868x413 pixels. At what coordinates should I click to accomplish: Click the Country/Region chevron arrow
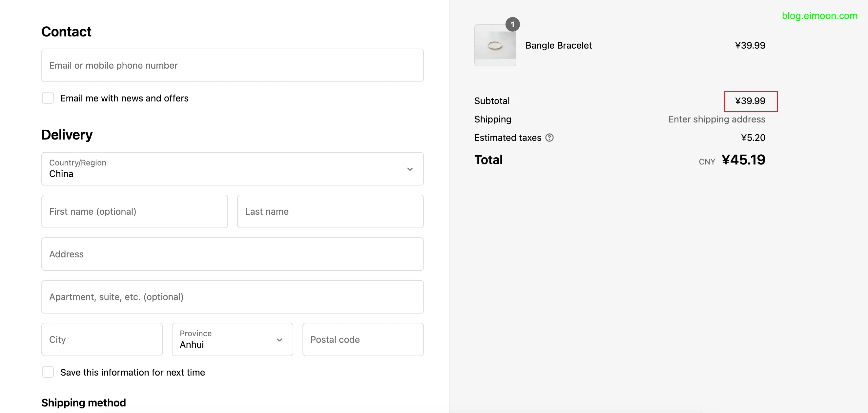410,169
